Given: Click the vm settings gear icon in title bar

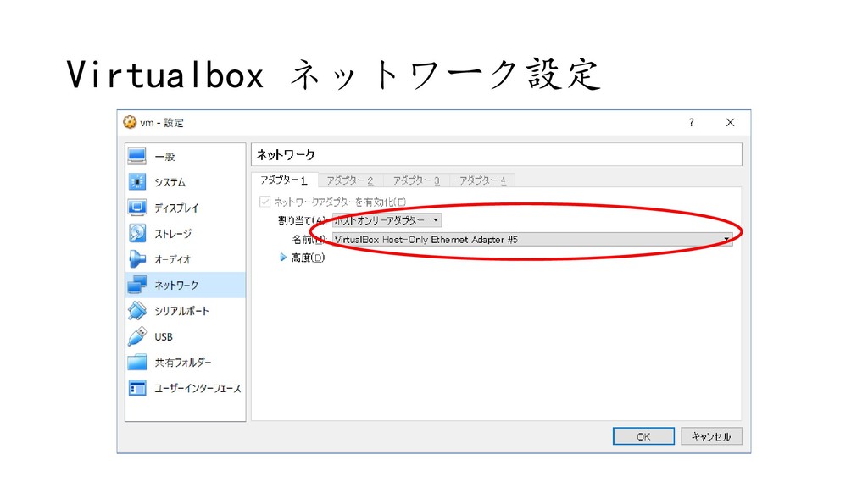Looking at the screenshot, I should click(130, 122).
